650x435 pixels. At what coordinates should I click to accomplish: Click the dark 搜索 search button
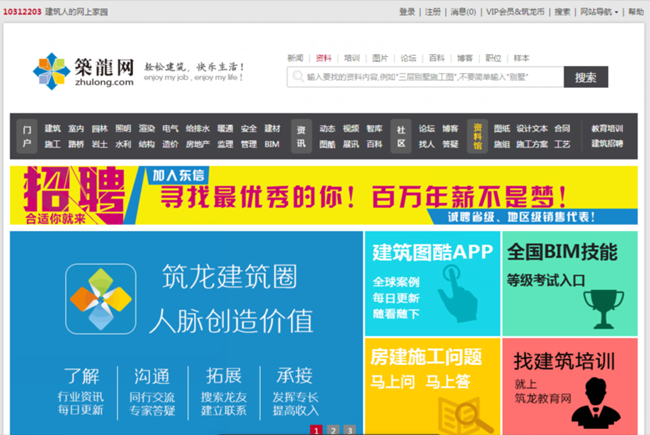pyautogui.click(x=586, y=77)
